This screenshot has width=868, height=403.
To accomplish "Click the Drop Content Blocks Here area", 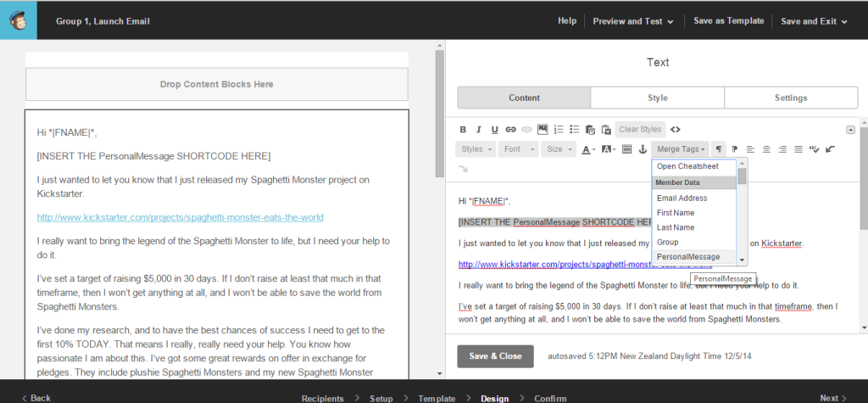I will (x=216, y=84).
